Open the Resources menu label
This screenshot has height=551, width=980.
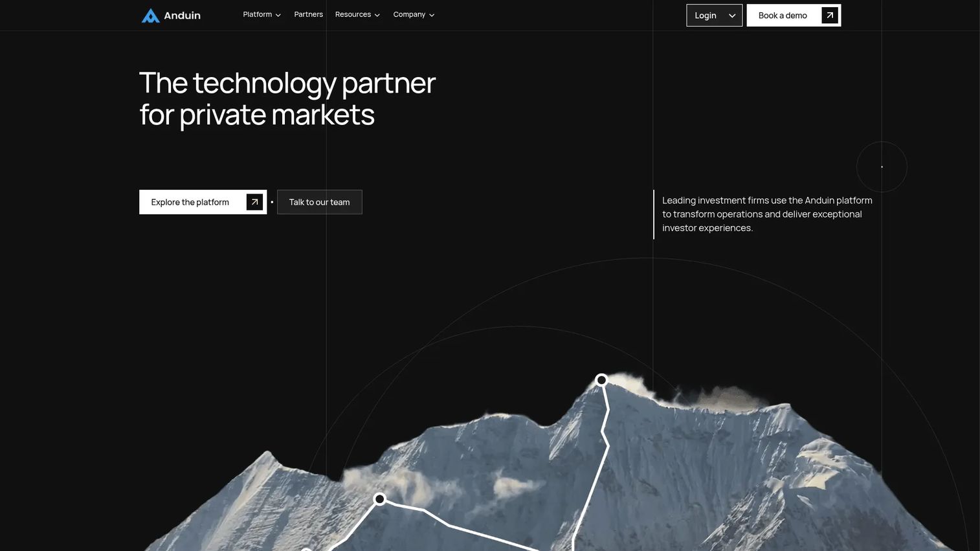coord(353,14)
